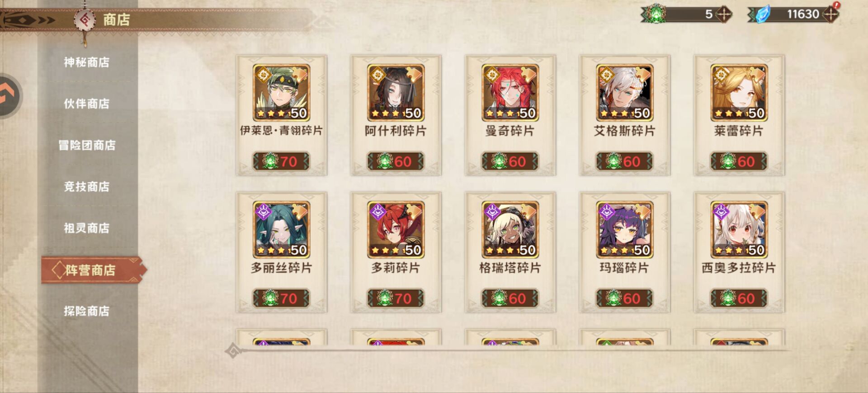This screenshot has height=393, width=868.
Task: Open the 神秘商店 tab
Action: [x=87, y=62]
